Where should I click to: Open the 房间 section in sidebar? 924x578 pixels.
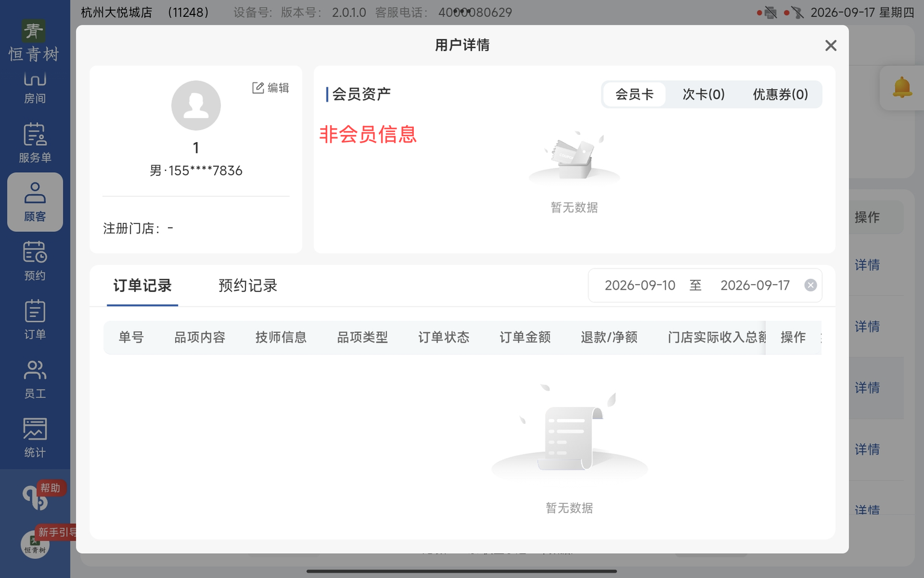(35, 88)
